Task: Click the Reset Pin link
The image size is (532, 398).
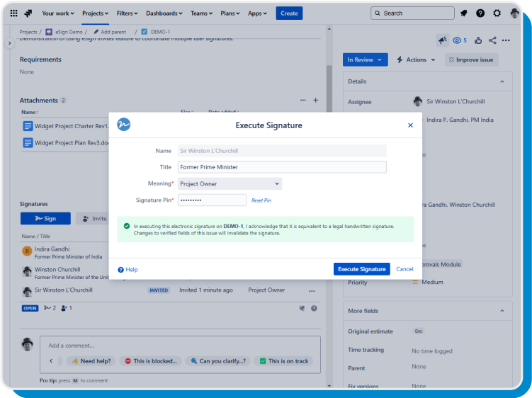Action: (261, 200)
